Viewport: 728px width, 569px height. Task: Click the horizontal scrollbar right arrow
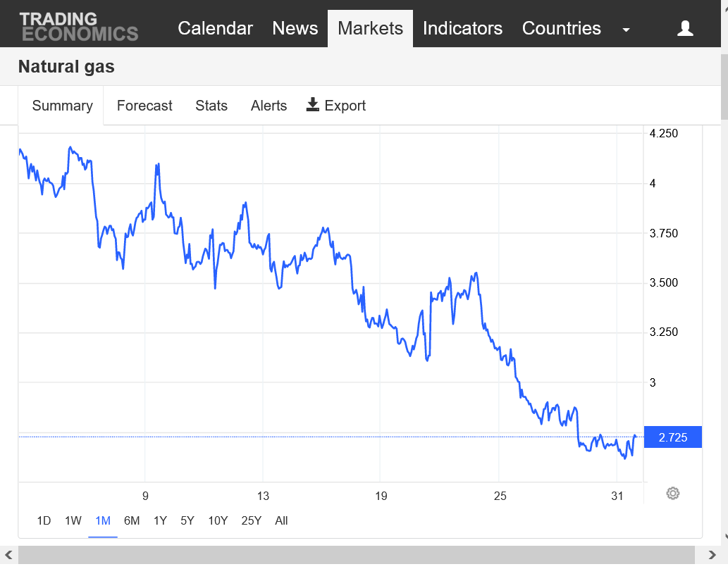click(x=712, y=555)
